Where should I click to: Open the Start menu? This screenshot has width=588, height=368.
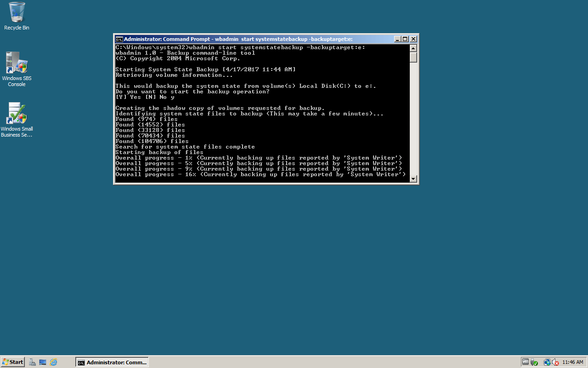pyautogui.click(x=12, y=362)
